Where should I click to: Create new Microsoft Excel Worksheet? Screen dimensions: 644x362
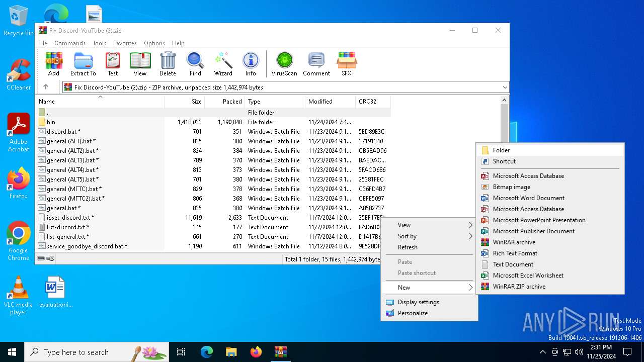click(x=550, y=276)
